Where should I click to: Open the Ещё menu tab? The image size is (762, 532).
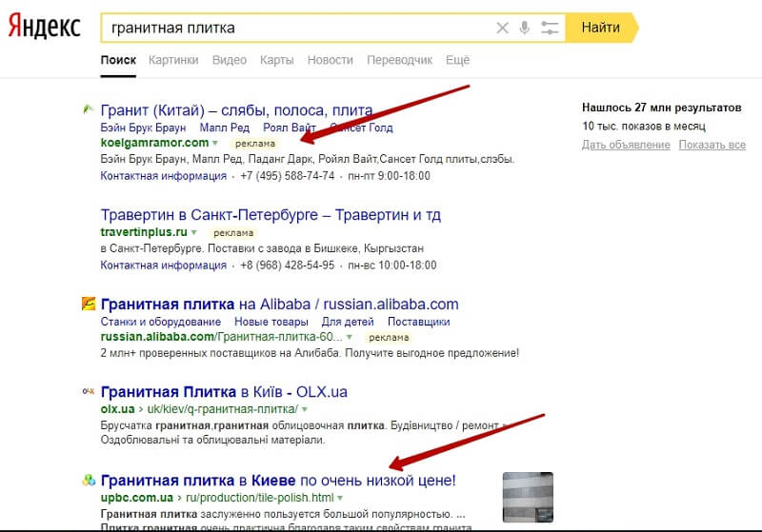pyautogui.click(x=457, y=60)
